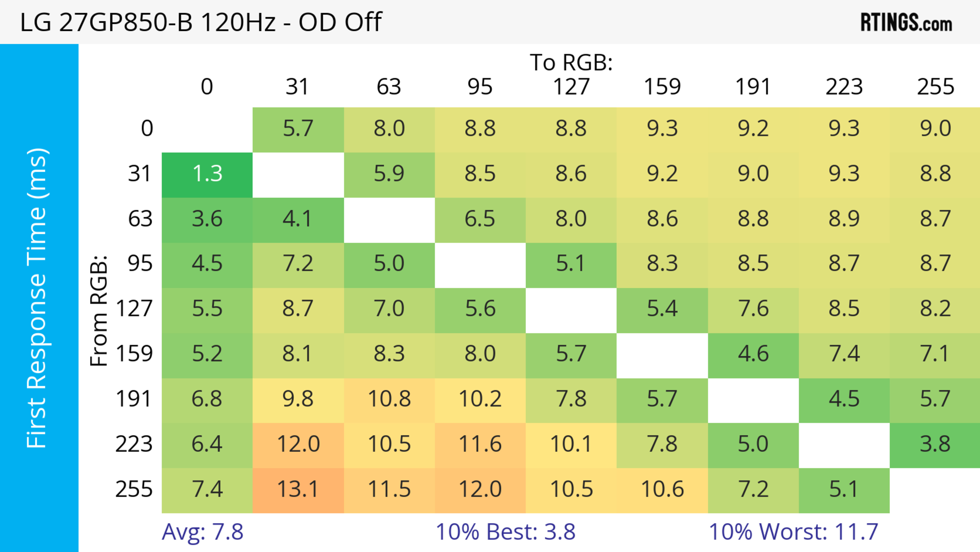This screenshot has height=552, width=980.
Task: Click the 10% Worst: 11.7 summary
Action: click(x=794, y=532)
